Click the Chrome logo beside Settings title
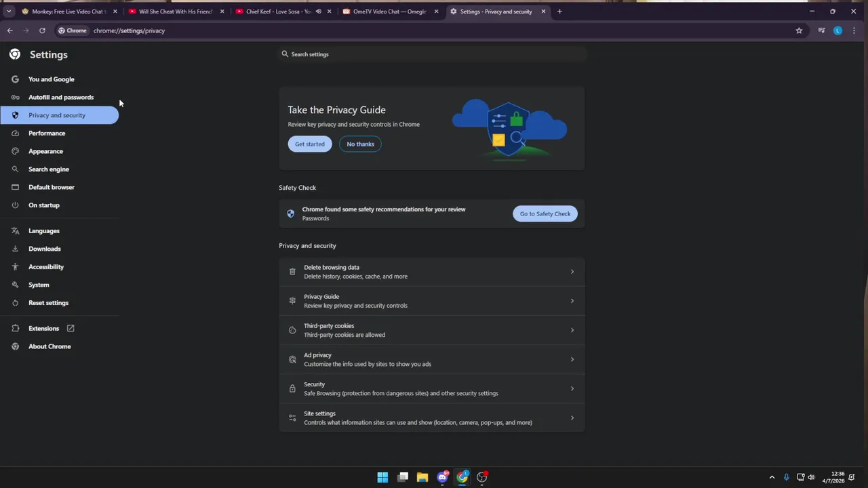The image size is (868, 488). (15, 54)
